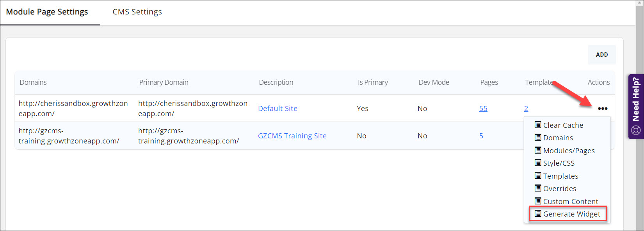
Task: Open the 2 templates link
Action: (526, 109)
